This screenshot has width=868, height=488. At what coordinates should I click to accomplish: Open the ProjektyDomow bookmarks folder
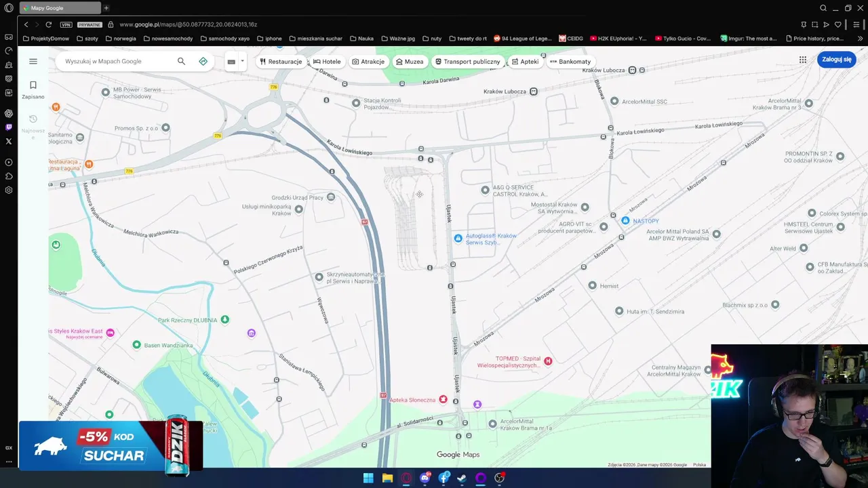tap(46, 39)
